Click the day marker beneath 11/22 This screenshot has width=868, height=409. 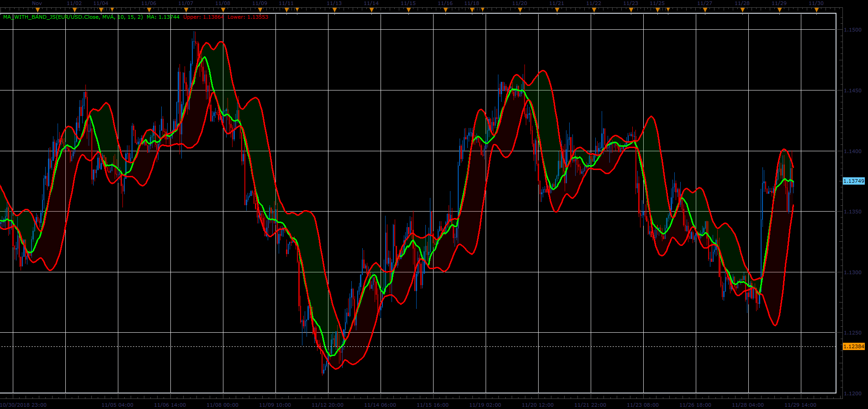tap(593, 9)
